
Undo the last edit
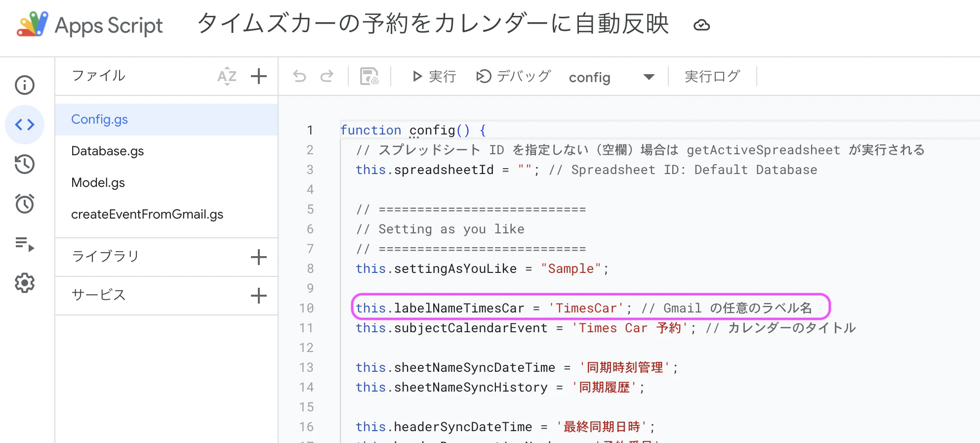point(299,76)
